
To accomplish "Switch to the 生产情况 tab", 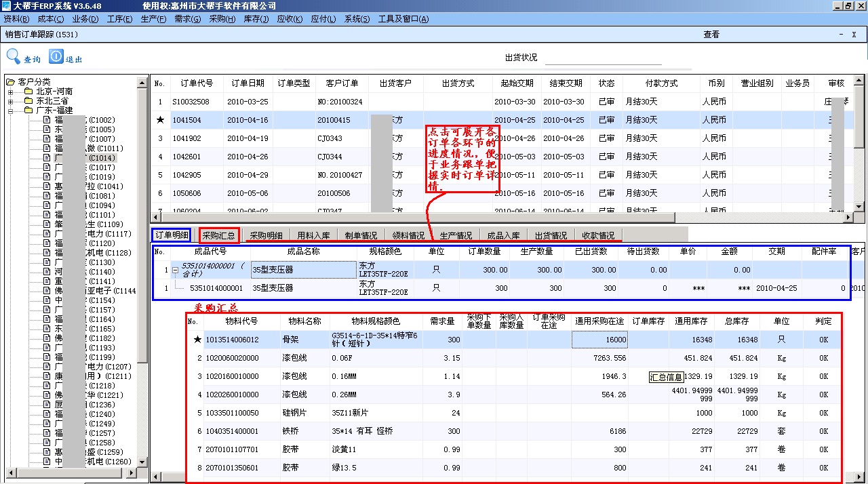I will click(x=456, y=235).
